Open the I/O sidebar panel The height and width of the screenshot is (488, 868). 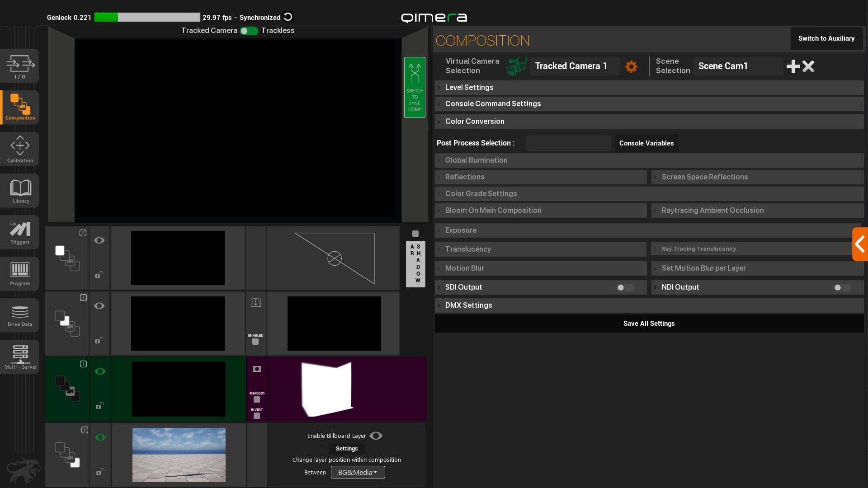pyautogui.click(x=20, y=66)
